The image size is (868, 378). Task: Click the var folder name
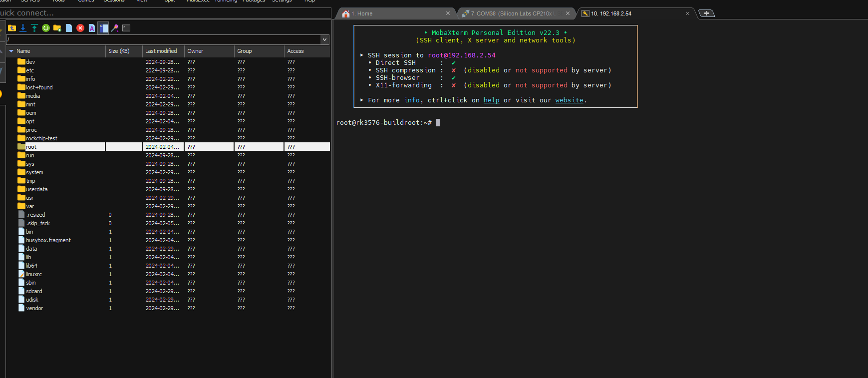pos(30,206)
